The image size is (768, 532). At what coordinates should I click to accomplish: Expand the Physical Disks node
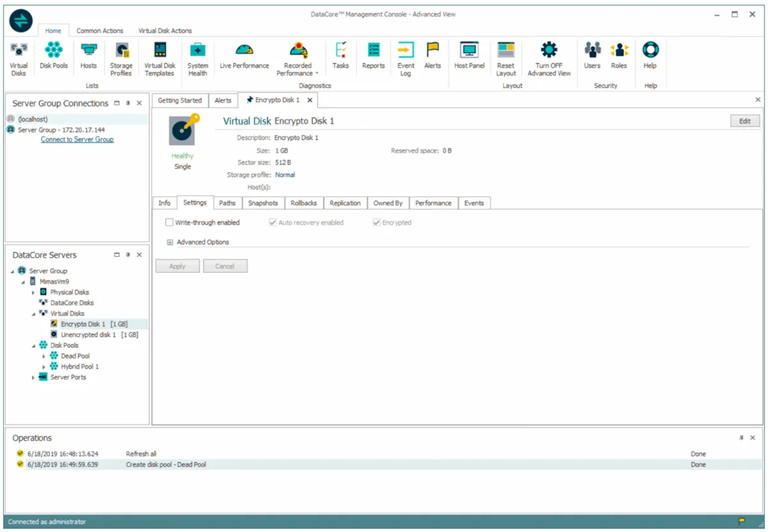point(33,292)
